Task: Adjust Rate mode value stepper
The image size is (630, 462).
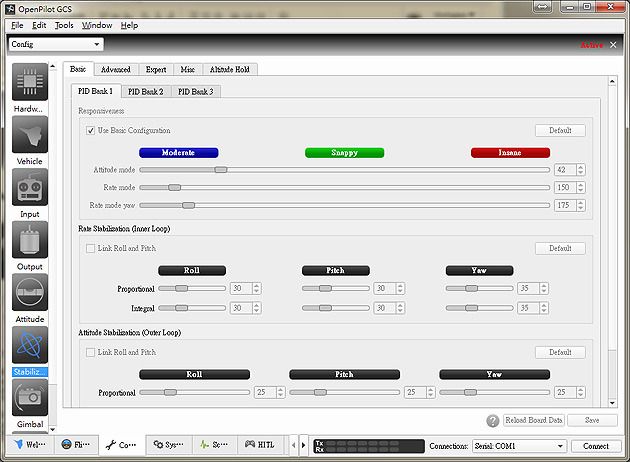Action: [x=581, y=187]
